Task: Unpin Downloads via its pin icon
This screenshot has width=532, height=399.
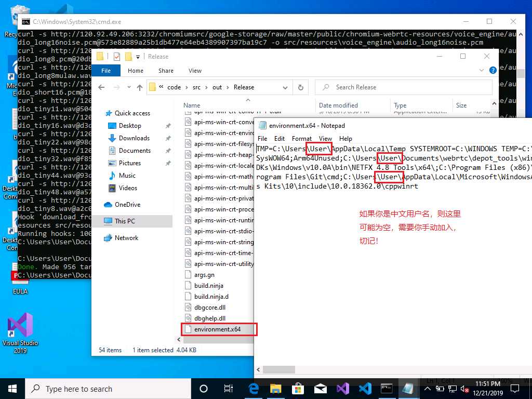Action: [168, 138]
